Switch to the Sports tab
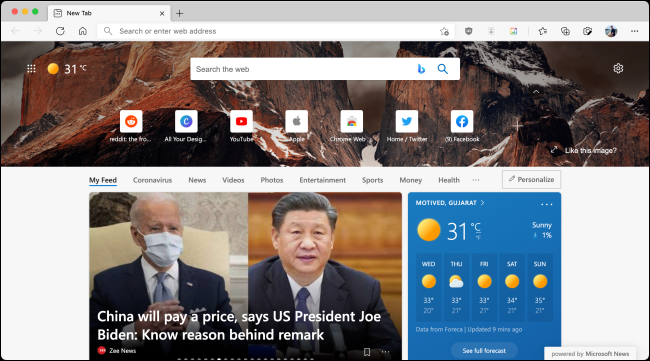 (x=372, y=180)
